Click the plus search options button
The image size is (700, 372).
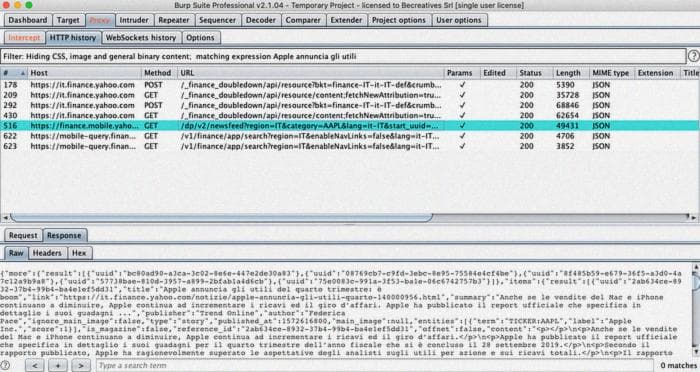[x=58, y=365]
